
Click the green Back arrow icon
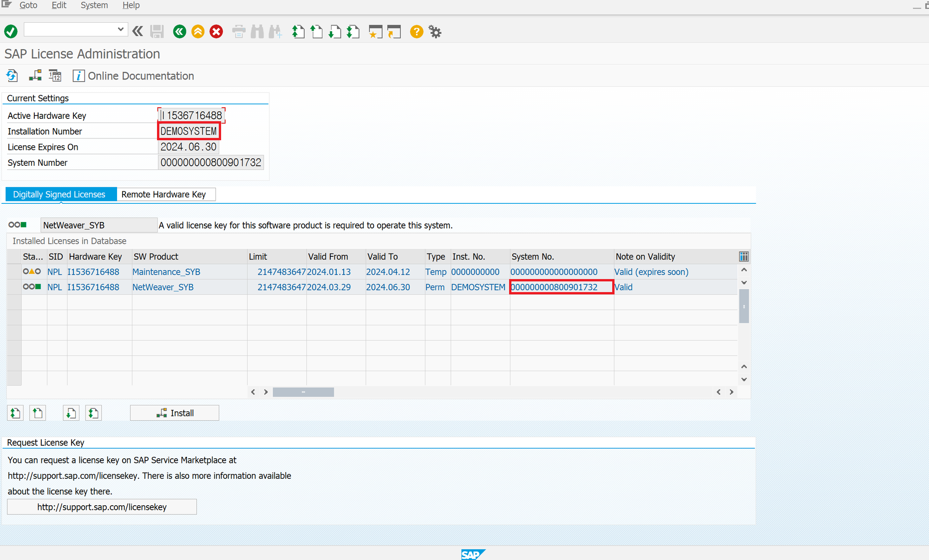coord(179,32)
